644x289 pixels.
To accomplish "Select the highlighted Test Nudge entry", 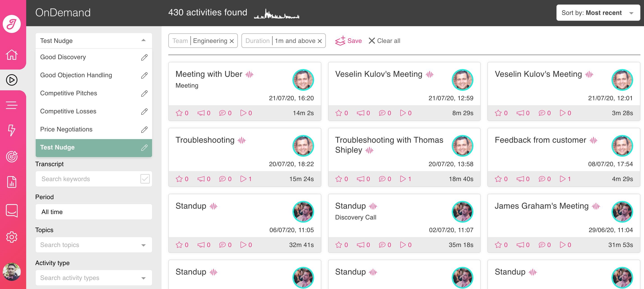I will [94, 148].
